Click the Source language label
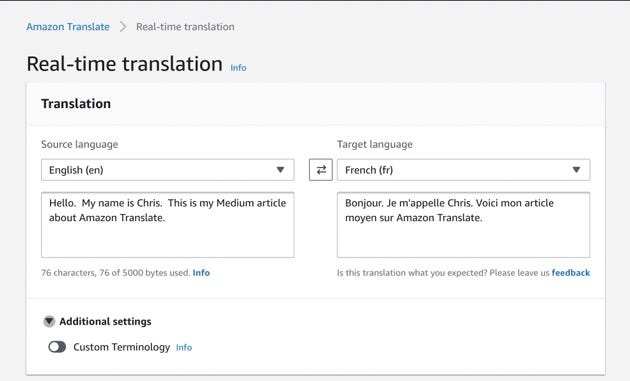The width and height of the screenshot is (630, 381). click(x=80, y=145)
